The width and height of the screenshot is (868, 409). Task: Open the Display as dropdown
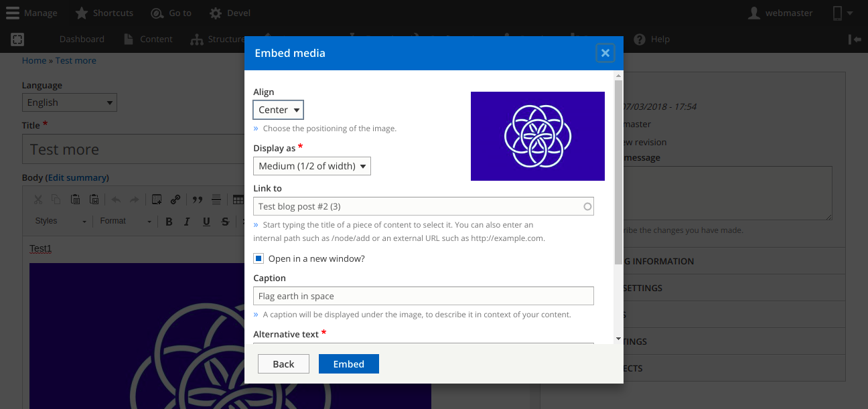pyautogui.click(x=311, y=166)
